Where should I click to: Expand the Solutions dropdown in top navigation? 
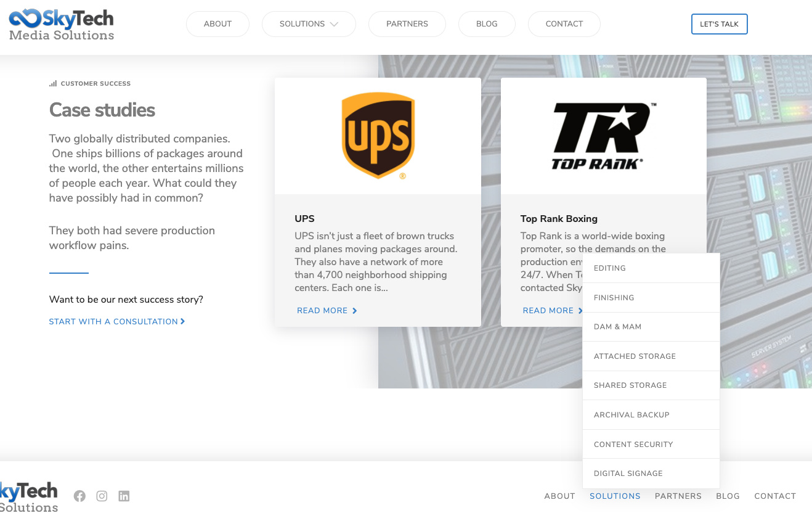click(x=309, y=24)
